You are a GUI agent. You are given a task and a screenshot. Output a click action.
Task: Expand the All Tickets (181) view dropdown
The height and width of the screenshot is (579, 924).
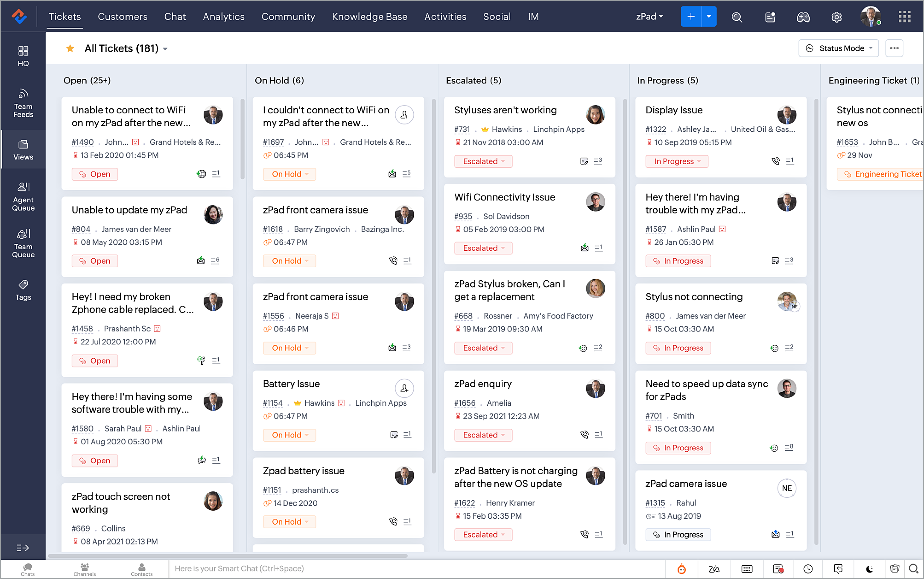click(165, 49)
